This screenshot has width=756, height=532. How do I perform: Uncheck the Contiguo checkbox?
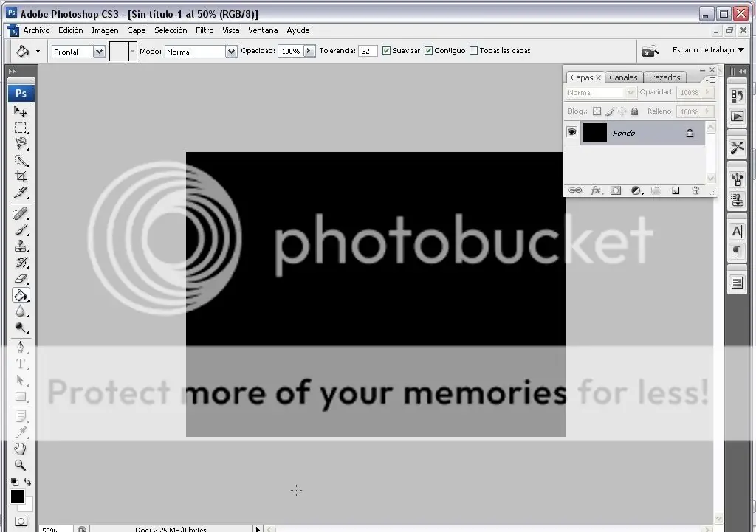click(429, 51)
